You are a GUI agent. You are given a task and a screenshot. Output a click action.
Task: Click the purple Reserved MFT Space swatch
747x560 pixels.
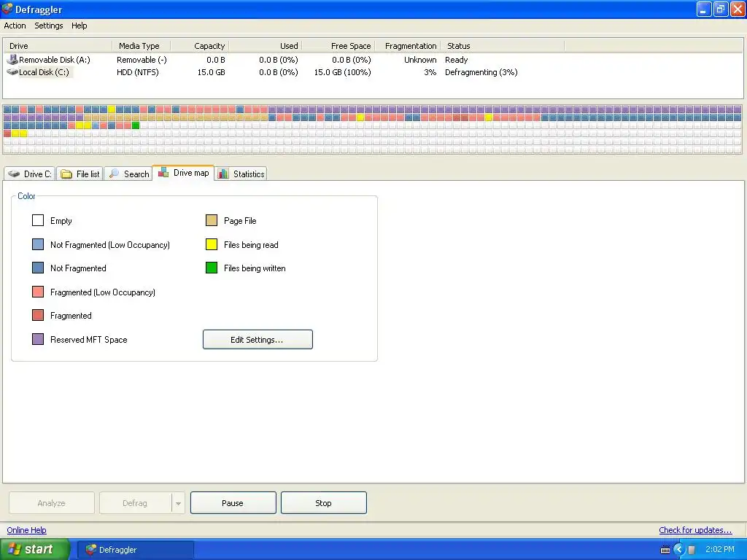[x=38, y=339]
